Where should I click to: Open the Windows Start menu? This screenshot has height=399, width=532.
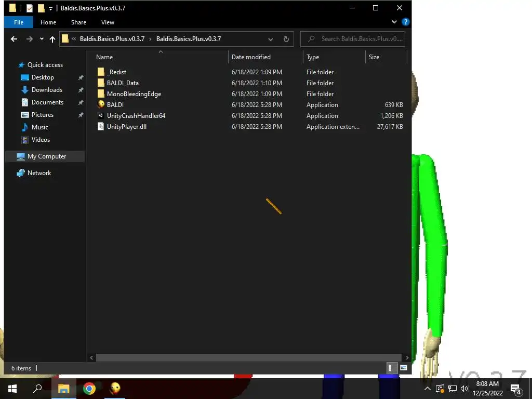(x=12, y=389)
